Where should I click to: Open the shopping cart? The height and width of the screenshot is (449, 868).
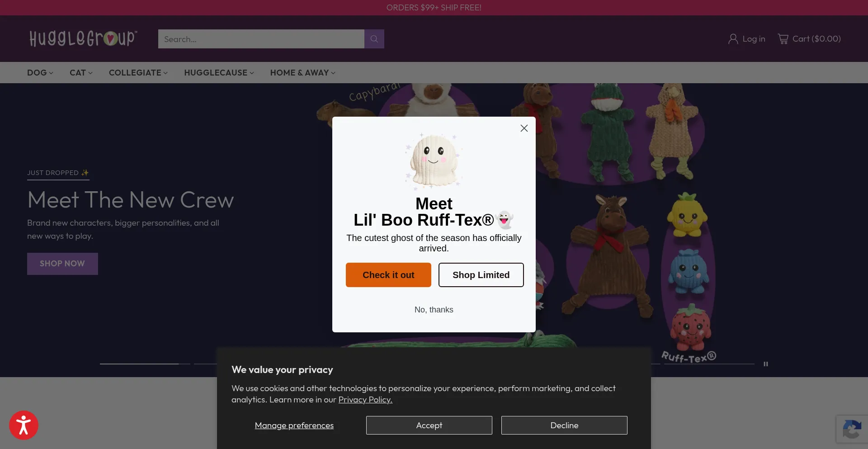pyautogui.click(x=809, y=39)
